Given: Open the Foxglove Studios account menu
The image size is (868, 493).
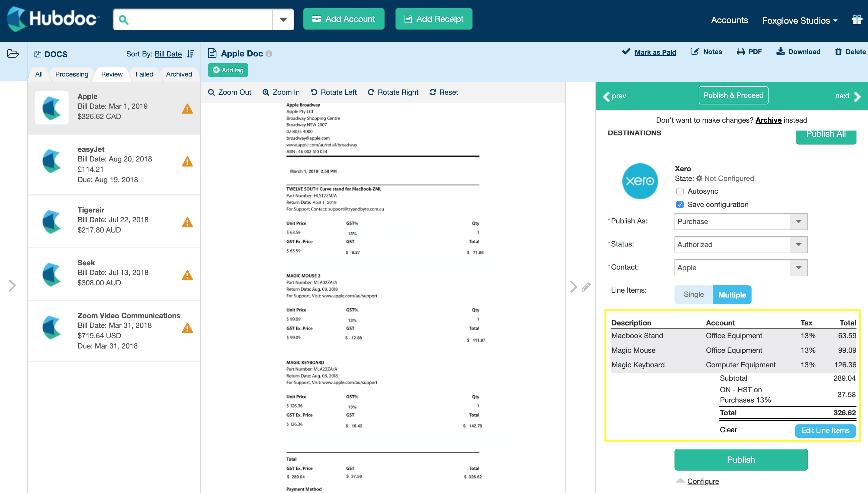Looking at the screenshot, I should tap(800, 20).
